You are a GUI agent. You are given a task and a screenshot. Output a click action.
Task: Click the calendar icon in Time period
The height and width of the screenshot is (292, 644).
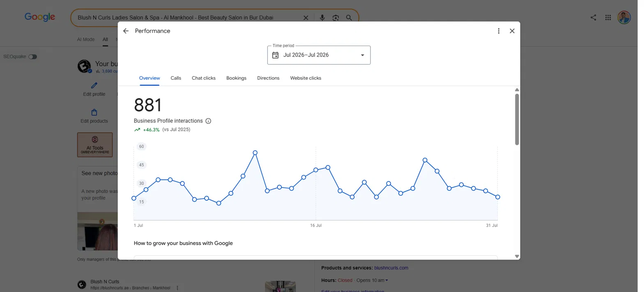point(276,55)
